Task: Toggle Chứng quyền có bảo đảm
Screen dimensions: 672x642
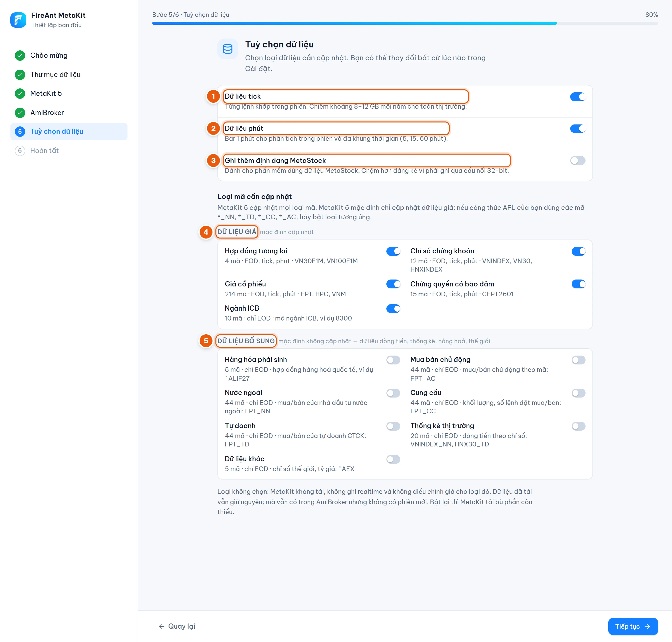Action: 578,284
